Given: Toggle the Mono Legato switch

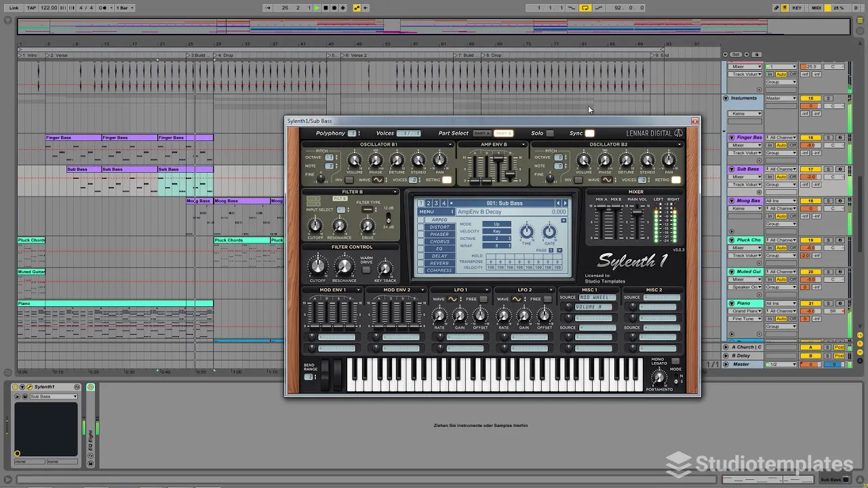Looking at the screenshot, I should [675, 361].
